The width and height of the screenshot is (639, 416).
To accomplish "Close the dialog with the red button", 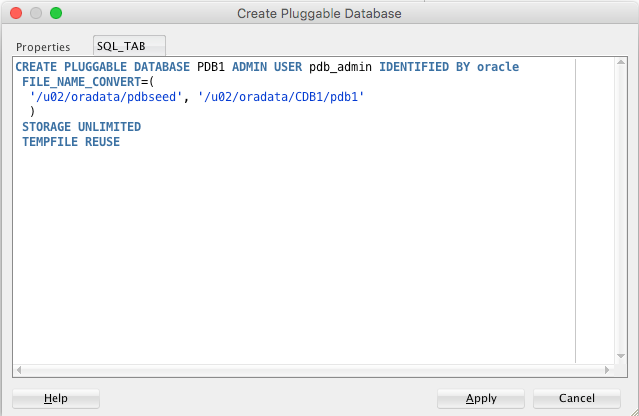I will pos(16,14).
